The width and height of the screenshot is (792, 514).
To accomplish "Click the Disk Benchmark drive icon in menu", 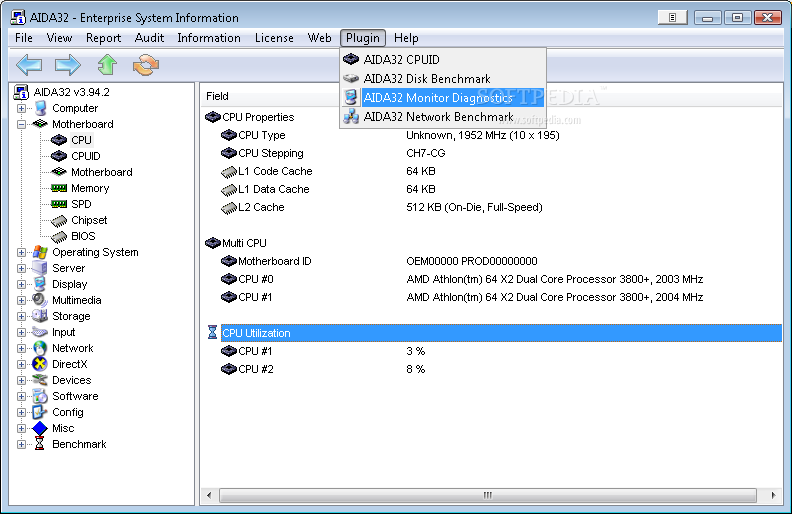I will pos(351,79).
